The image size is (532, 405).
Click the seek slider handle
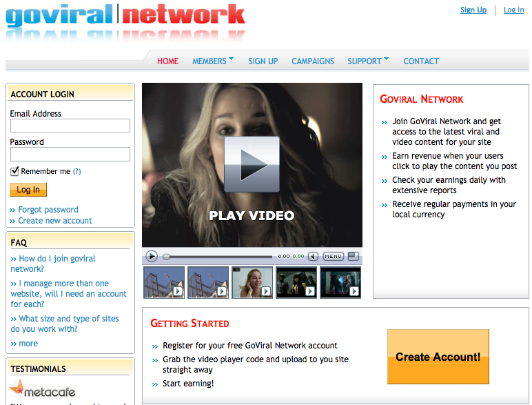(166, 257)
